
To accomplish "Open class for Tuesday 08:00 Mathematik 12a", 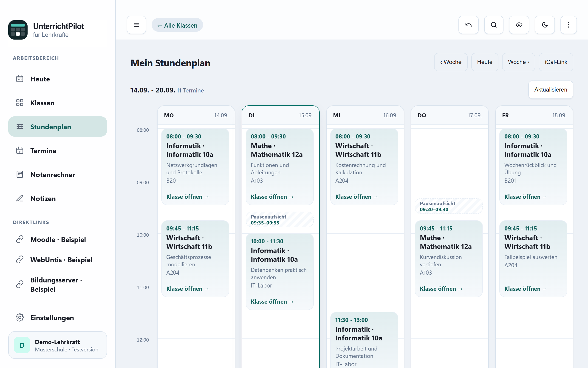I will tap(272, 197).
